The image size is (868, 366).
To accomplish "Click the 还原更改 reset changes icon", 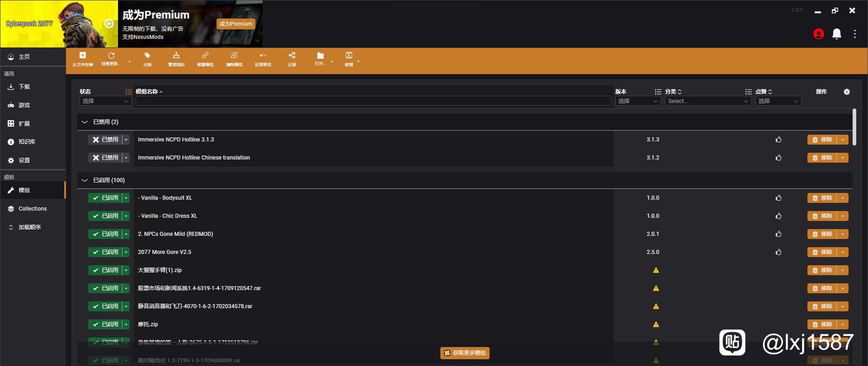I will pyautogui.click(x=263, y=59).
